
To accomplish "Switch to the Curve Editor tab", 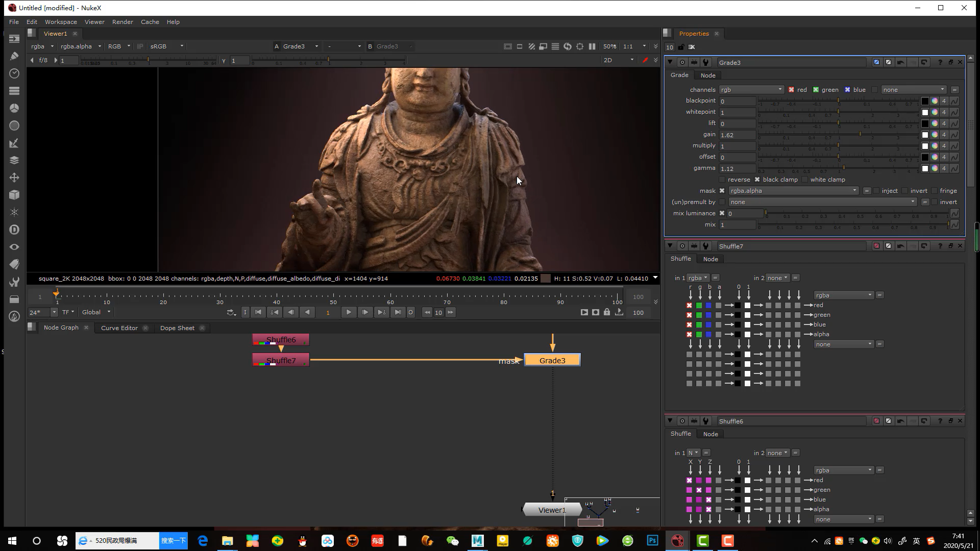I will (x=119, y=328).
